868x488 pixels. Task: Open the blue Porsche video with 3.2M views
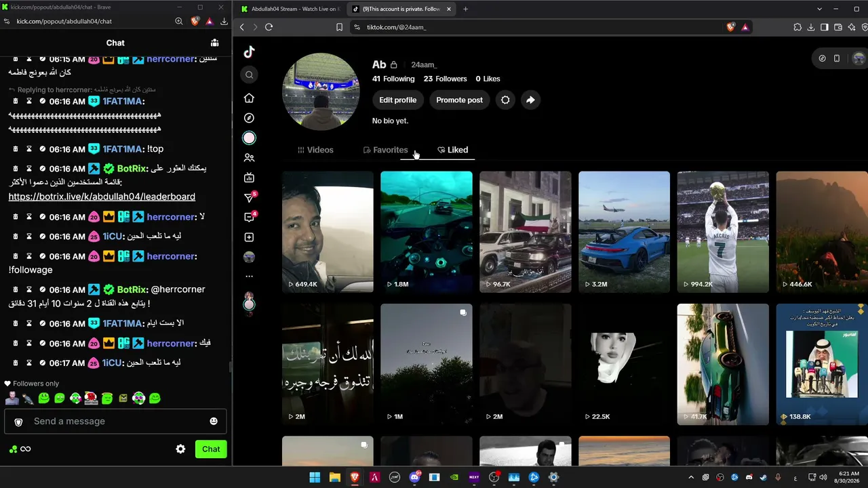point(624,232)
